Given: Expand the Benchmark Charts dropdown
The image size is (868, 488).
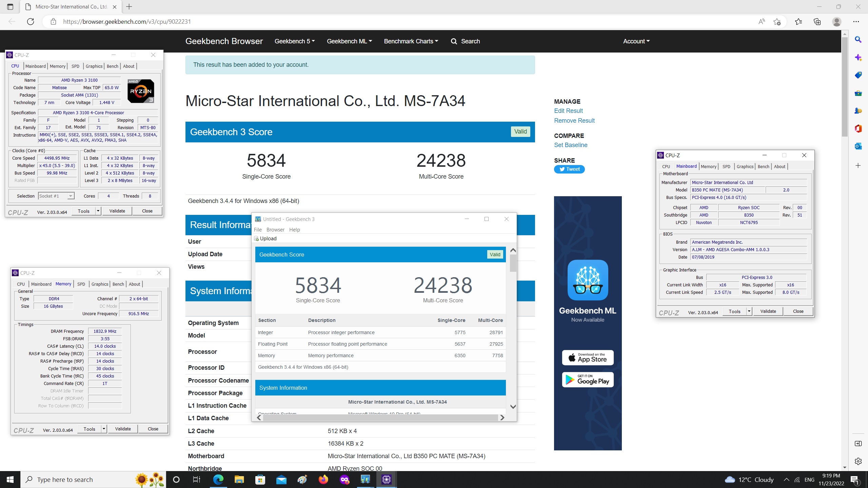Looking at the screenshot, I should 411,41.
